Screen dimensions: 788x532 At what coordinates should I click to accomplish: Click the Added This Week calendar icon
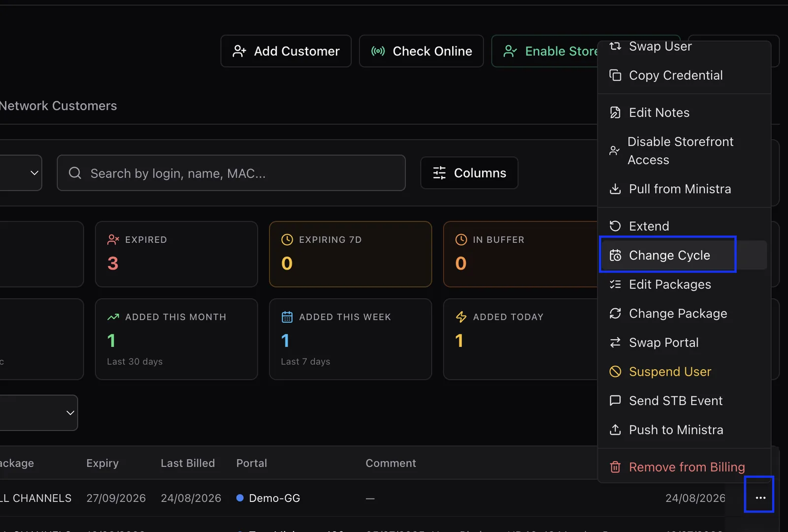(287, 317)
